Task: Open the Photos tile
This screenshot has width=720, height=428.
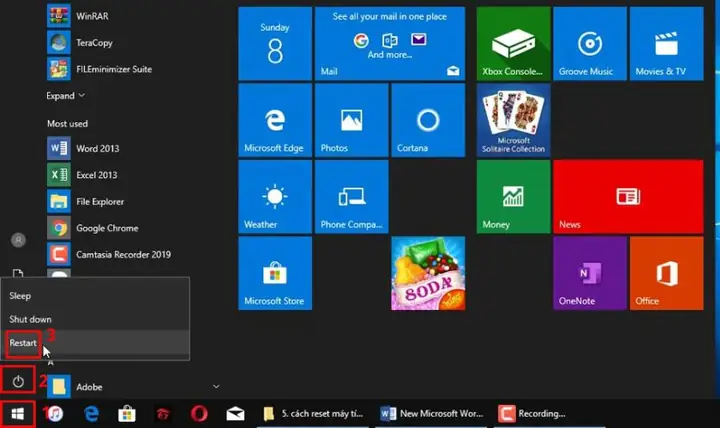Action: tap(352, 120)
